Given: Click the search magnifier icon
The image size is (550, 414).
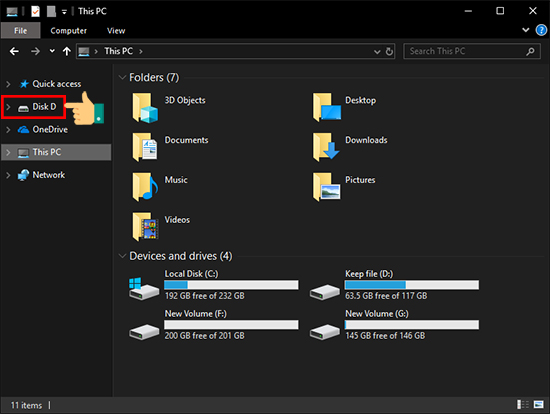Looking at the screenshot, I should (x=530, y=52).
